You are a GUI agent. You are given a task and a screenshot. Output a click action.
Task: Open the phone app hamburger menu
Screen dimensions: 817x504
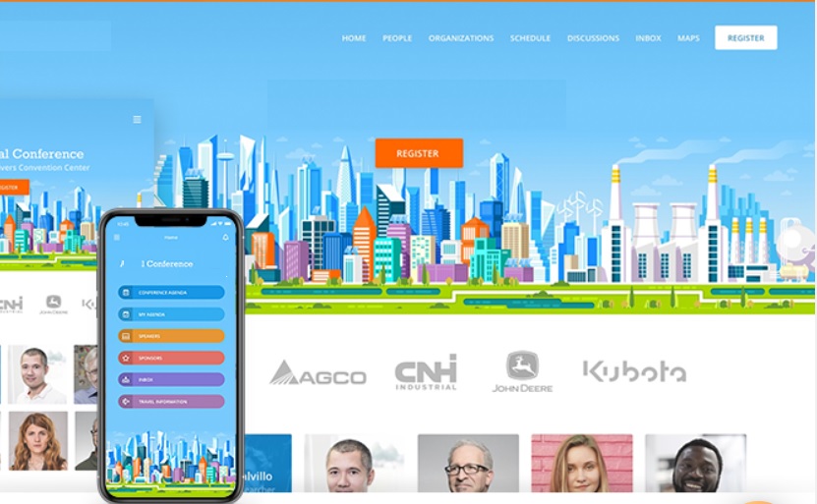(x=117, y=238)
